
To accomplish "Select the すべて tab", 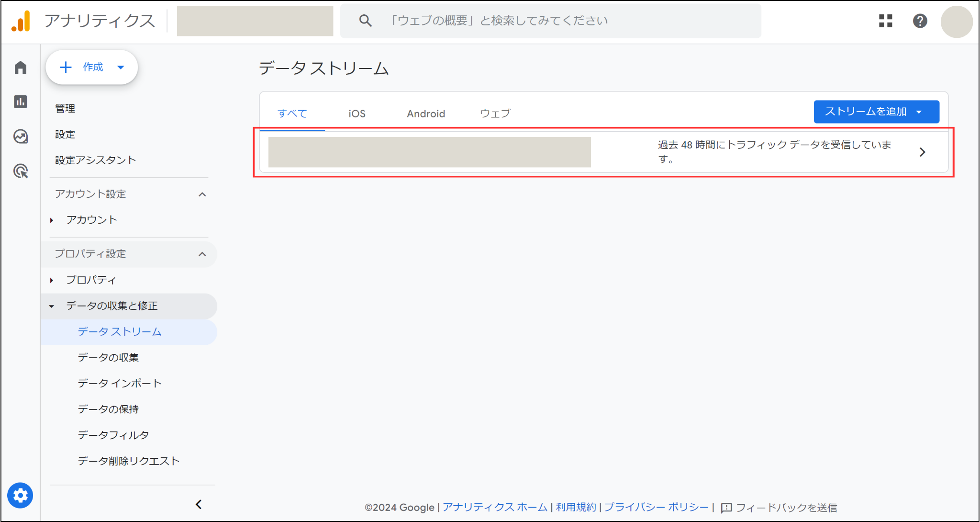I will (x=292, y=113).
